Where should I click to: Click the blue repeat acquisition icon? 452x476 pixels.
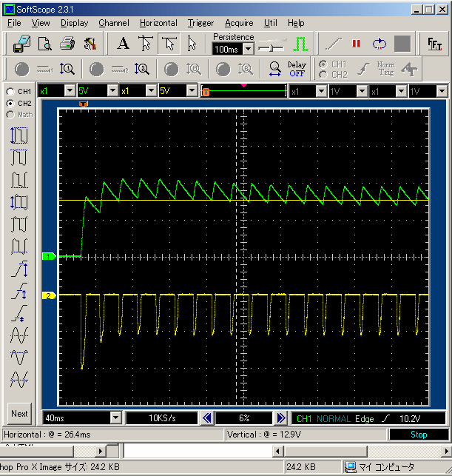(x=380, y=44)
